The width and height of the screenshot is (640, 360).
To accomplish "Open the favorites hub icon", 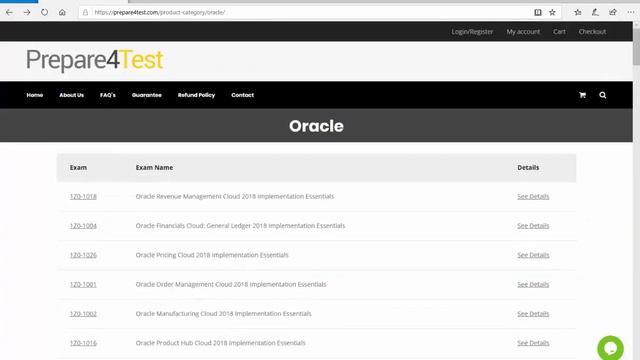I will (578, 12).
